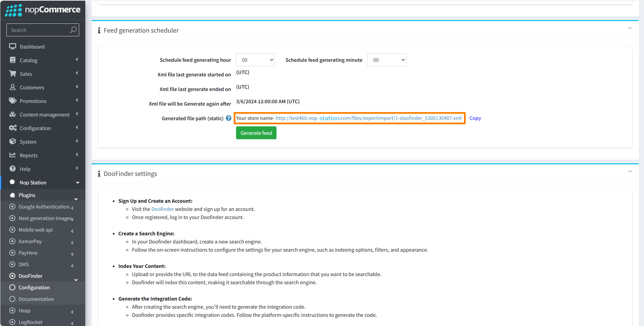Open the System menu
The width and height of the screenshot is (644, 326).
pos(43,142)
